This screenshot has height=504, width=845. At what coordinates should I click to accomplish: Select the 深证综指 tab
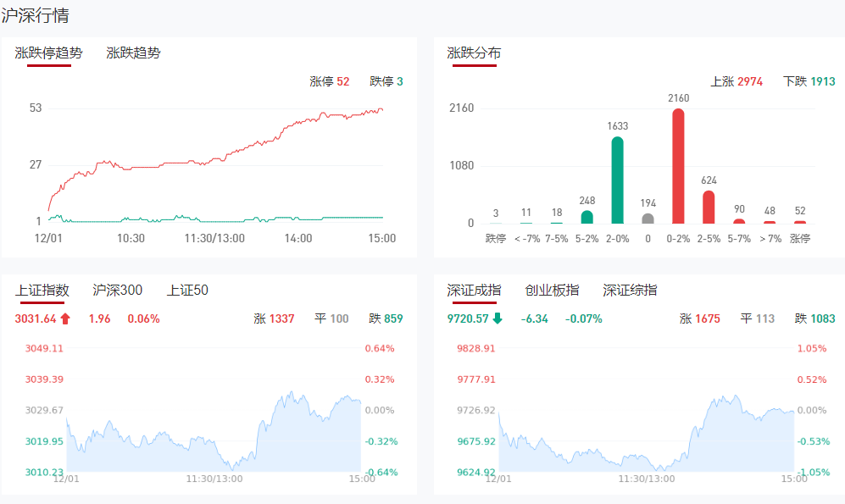click(x=630, y=291)
